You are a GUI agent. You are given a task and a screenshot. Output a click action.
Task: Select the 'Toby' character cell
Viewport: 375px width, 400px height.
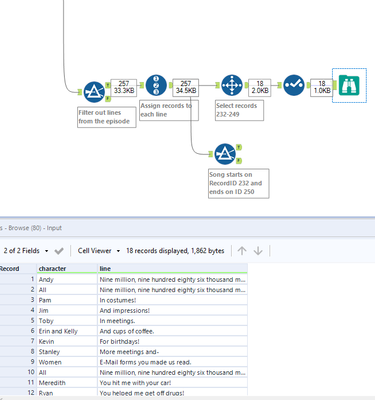(67, 321)
